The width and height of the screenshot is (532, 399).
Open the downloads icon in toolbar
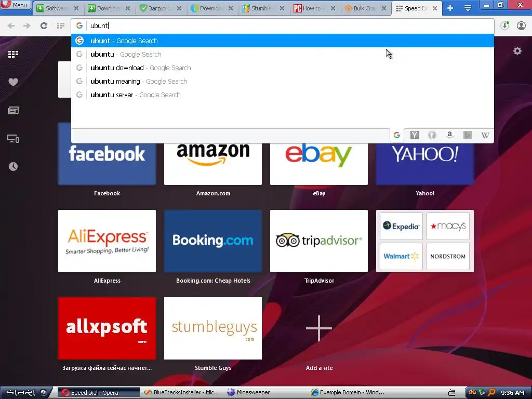click(x=504, y=25)
